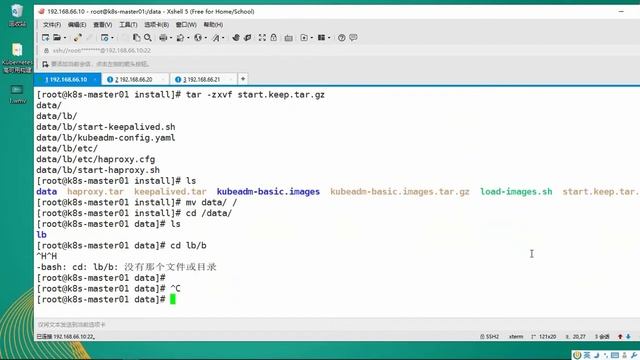640x360 pixels.
Task: Click the Disconnect plug icon
Action: click(x=77, y=38)
